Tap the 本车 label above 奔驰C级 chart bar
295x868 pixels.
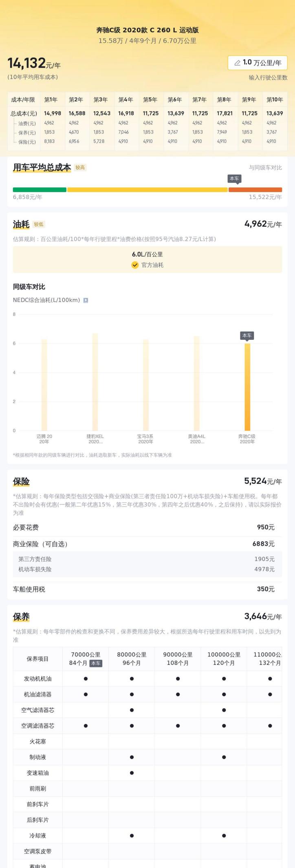247,335
